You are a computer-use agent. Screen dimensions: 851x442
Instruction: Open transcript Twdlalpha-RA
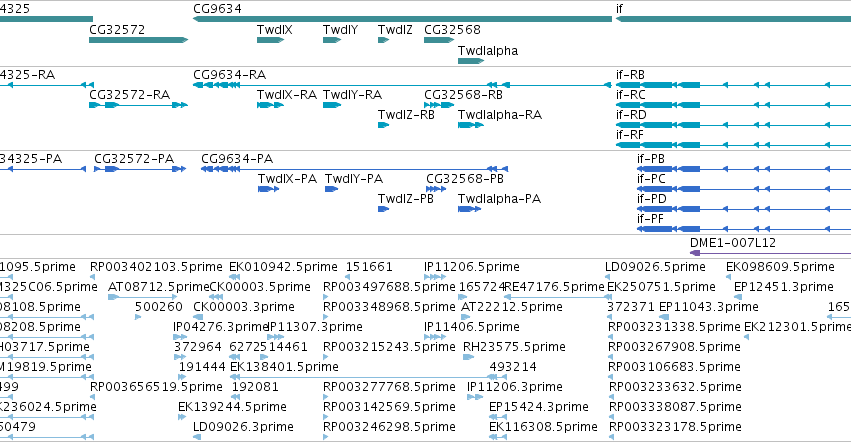500,115
